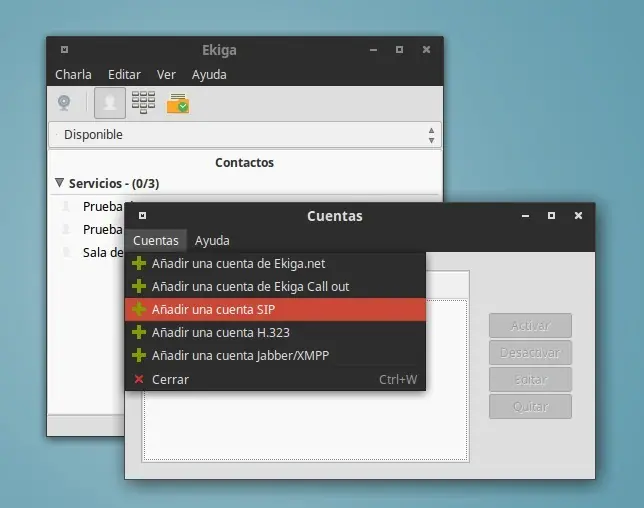Screen dimensions: 644x508
Task: Open the Disponible status dropdown
Action: (245, 135)
